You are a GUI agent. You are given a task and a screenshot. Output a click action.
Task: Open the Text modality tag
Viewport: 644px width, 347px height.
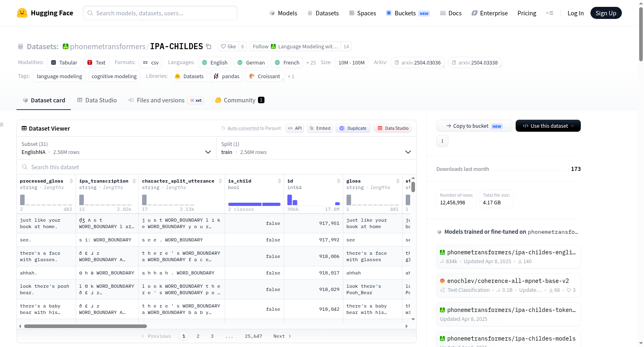point(96,62)
